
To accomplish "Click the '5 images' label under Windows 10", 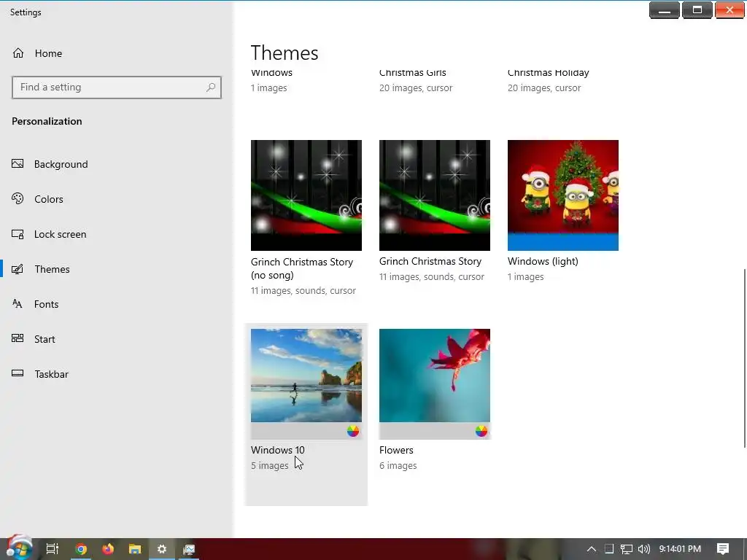I will pyautogui.click(x=270, y=466).
